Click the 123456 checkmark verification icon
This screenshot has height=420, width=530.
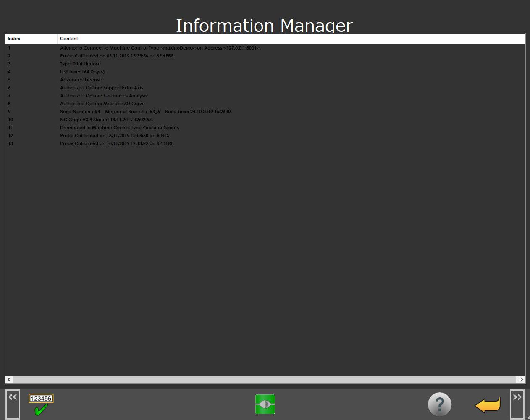pos(41,404)
